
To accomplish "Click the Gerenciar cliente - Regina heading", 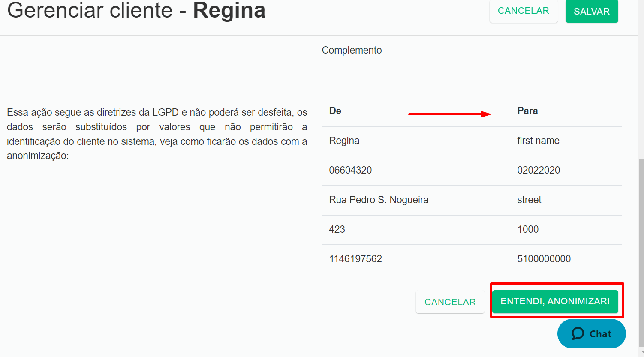I will click(136, 10).
